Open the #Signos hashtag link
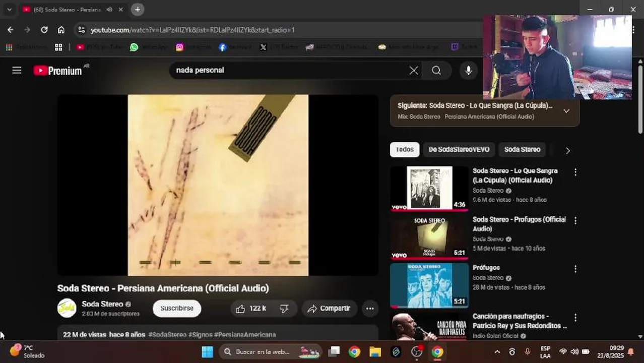Screen dimensions: 644x363 tap(200, 335)
